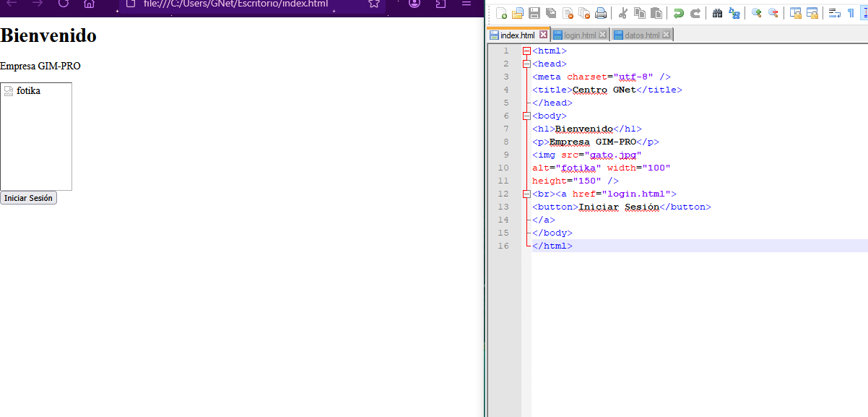868x417 pixels.
Task: Toggle Show All Characters pilcrow icon
Action: tap(851, 13)
